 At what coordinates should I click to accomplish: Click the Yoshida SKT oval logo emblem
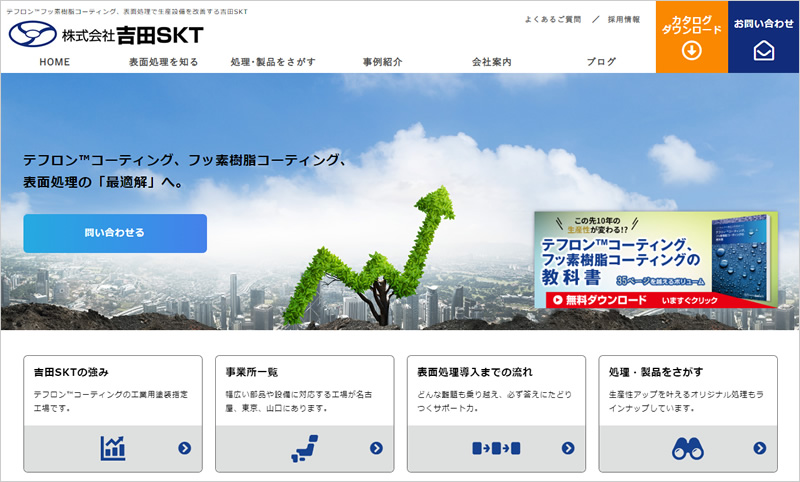click(x=33, y=34)
